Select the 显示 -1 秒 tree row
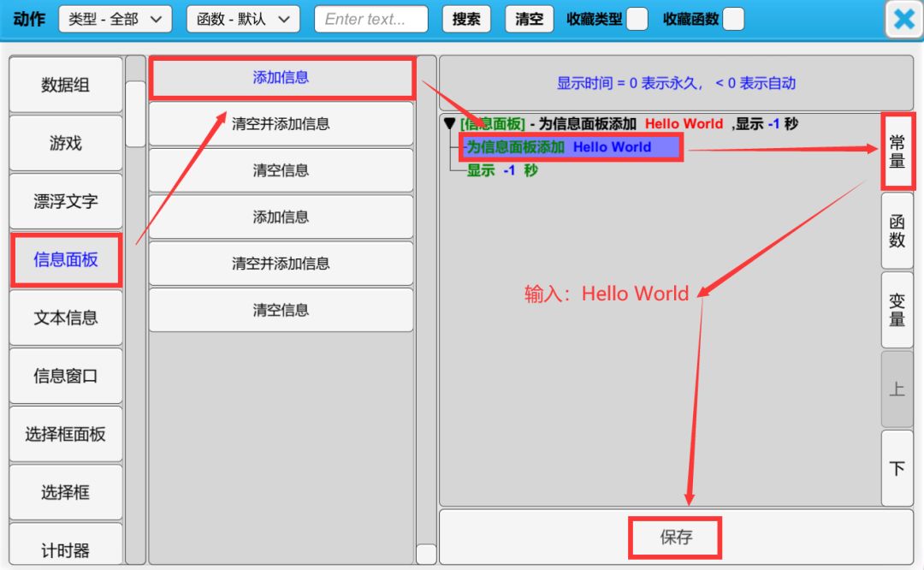Viewport: 924px width, 570px height. 502,170
